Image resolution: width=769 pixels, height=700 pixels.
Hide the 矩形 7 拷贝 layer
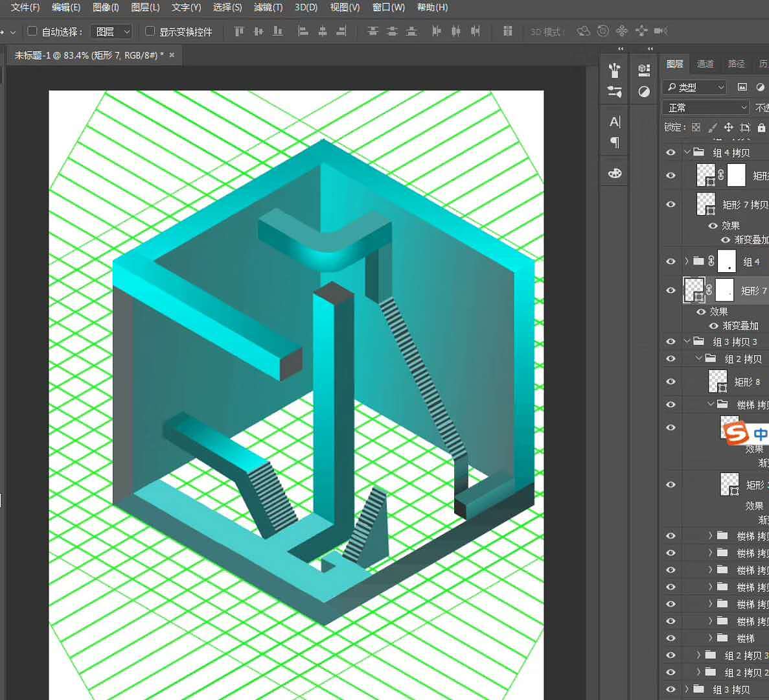click(671, 205)
